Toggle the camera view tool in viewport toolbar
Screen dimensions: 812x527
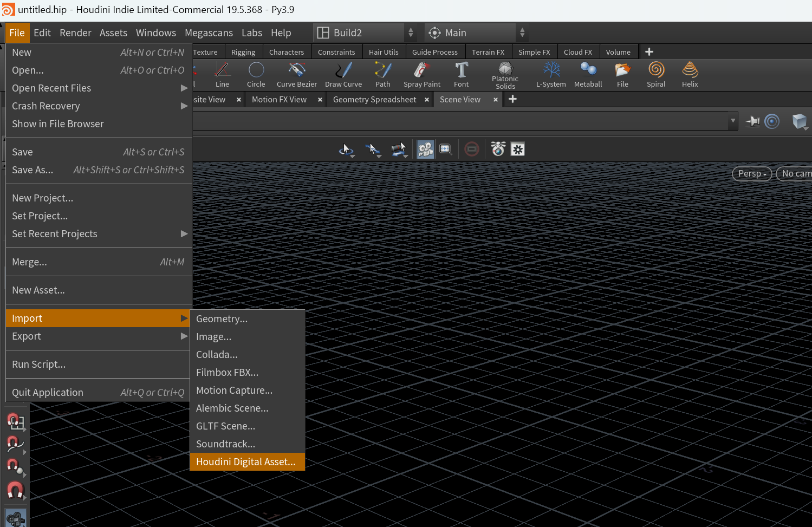[426, 149]
